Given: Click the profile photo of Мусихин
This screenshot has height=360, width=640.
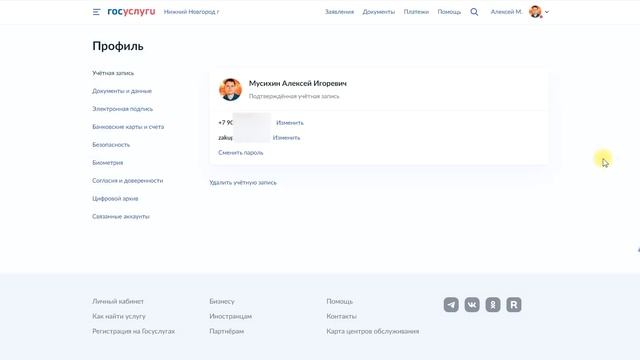Looking at the screenshot, I should click(230, 89).
